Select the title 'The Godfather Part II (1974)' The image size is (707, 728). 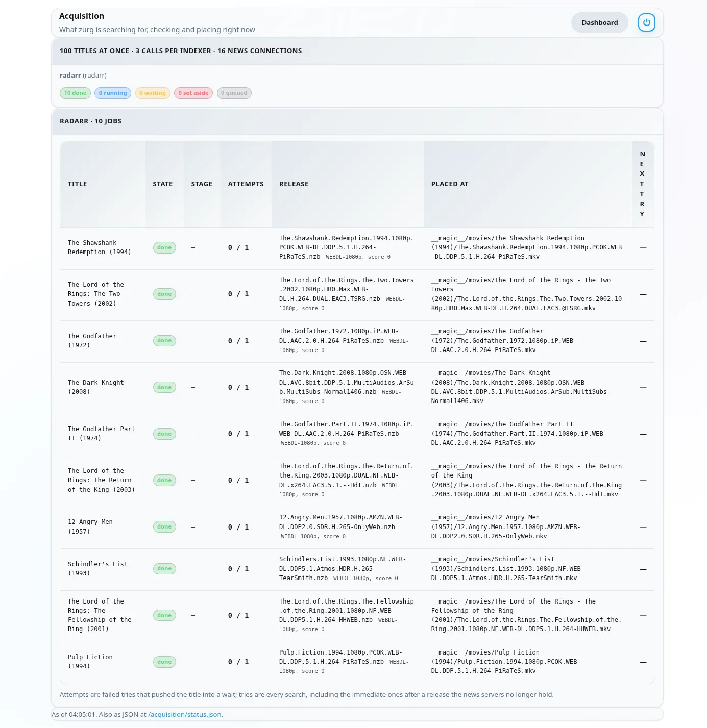pos(102,434)
